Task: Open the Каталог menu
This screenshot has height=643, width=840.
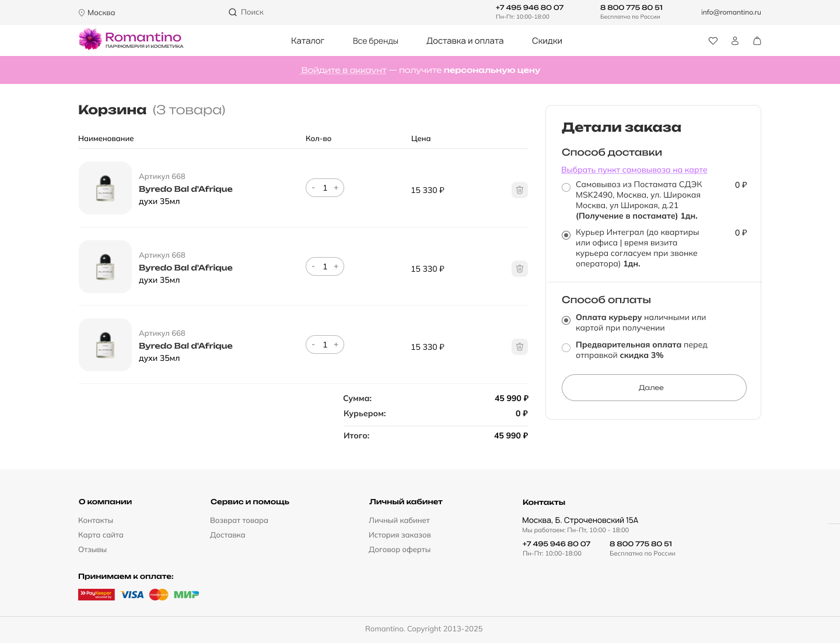Action: pos(307,40)
